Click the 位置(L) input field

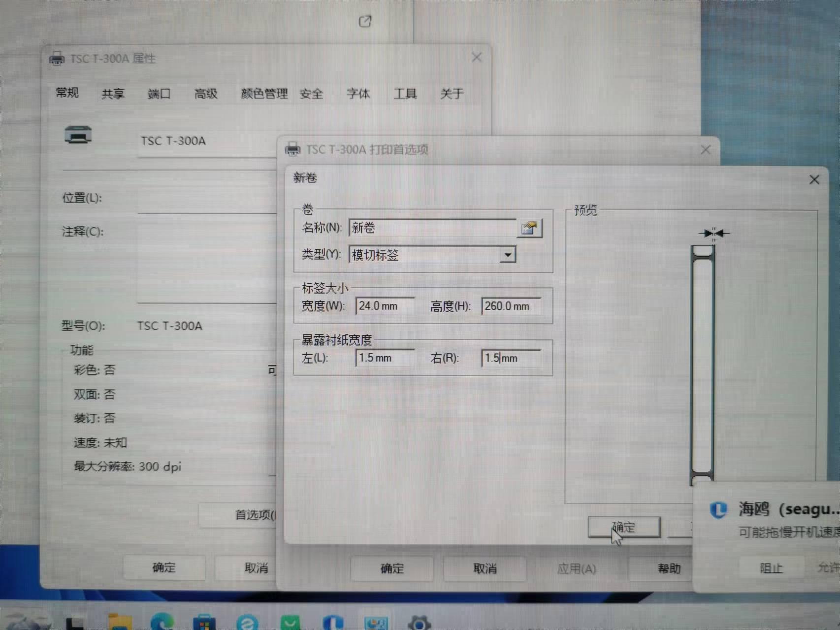click(207, 199)
